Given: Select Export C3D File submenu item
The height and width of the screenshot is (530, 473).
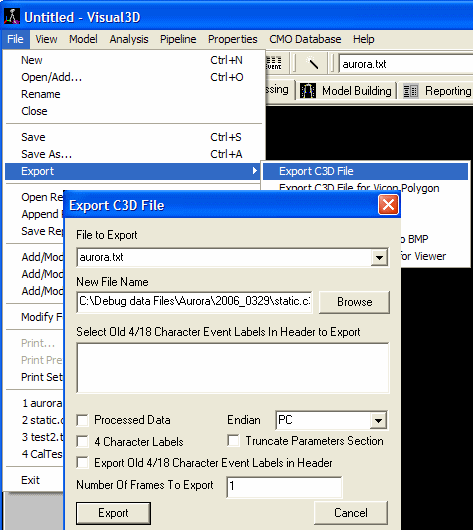Looking at the screenshot, I should coord(365,171).
